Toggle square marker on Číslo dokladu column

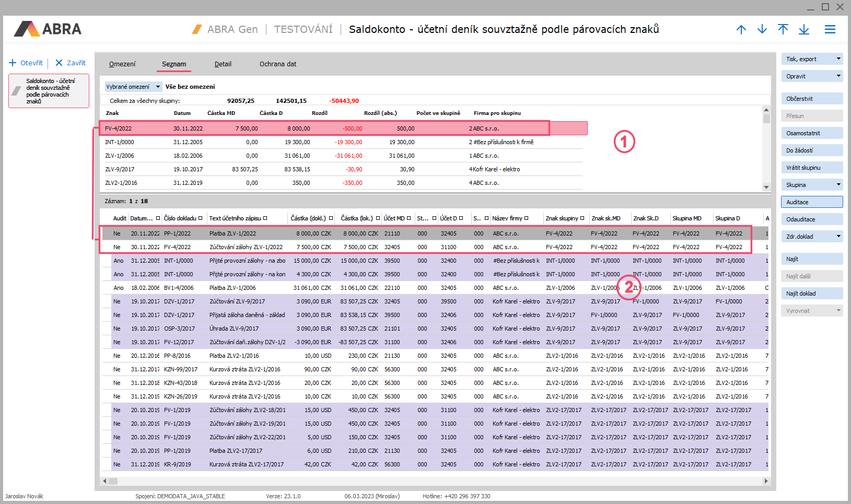(x=201, y=218)
